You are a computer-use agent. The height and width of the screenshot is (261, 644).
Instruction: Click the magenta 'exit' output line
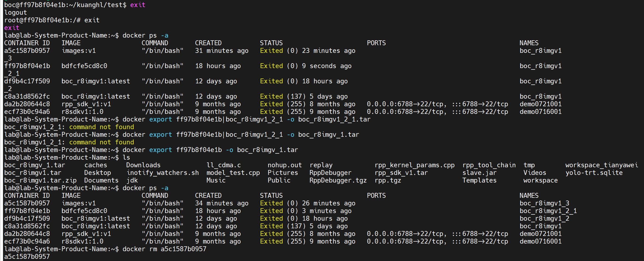pos(12,28)
